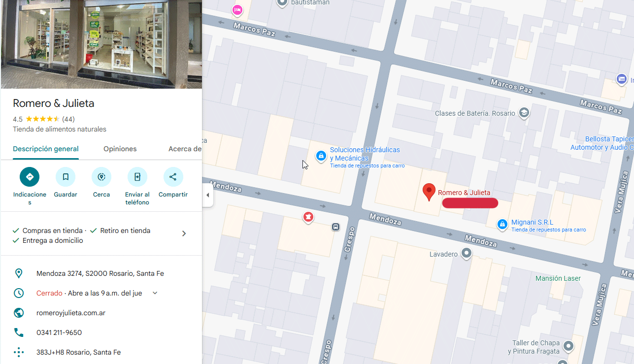This screenshot has height=364, width=634.
Task: Click the Romero & Julieta title
Action: tap(53, 103)
